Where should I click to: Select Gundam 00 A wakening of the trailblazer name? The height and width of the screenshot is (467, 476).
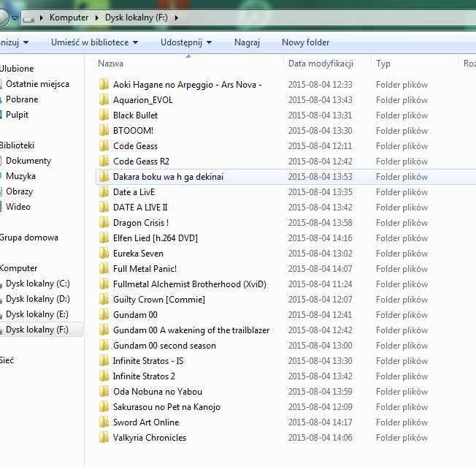point(191,330)
